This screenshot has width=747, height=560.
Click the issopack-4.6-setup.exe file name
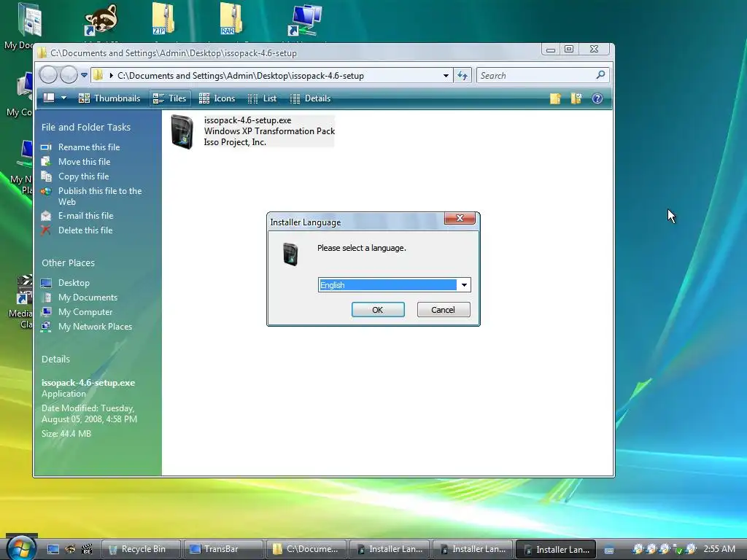click(247, 120)
